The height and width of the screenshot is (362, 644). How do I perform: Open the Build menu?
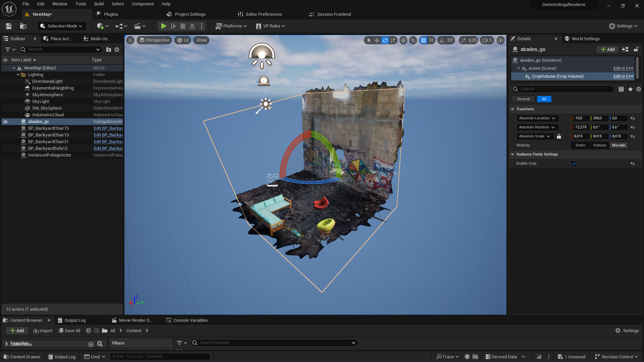coord(99,4)
